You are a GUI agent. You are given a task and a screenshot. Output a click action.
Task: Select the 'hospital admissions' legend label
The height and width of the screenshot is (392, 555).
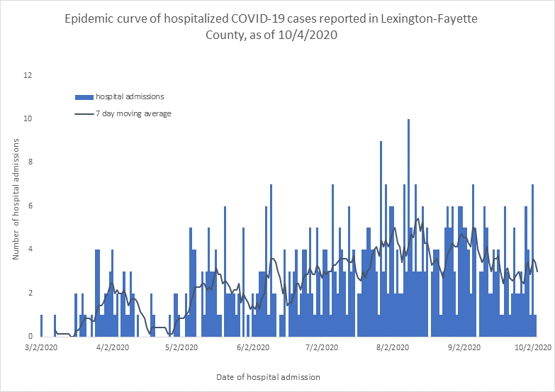coord(131,96)
